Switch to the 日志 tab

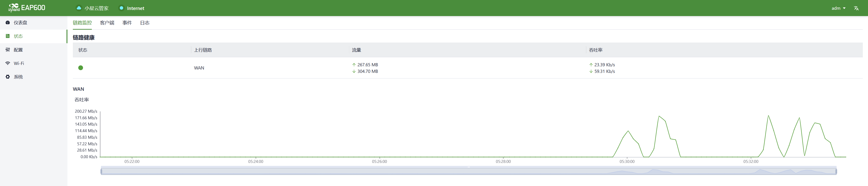145,23
